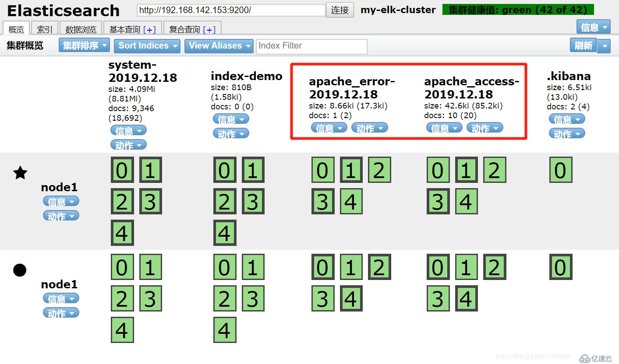Open 信息 menu for .kibana index
The height and width of the screenshot is (364, 619).
[x=567, y=119]
